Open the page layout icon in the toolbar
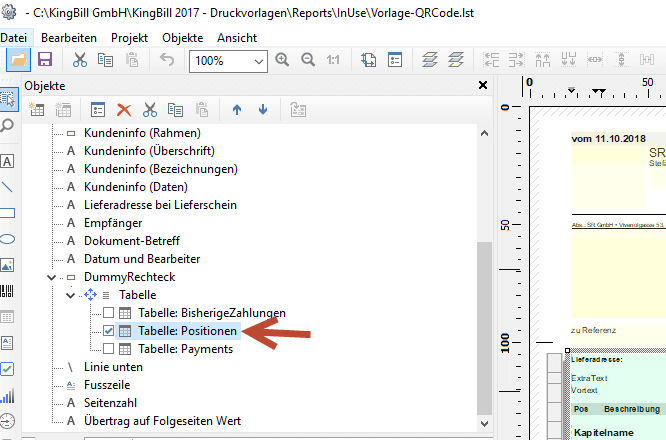This screenshot has width=666, height=440. click(x=368, y=60)
